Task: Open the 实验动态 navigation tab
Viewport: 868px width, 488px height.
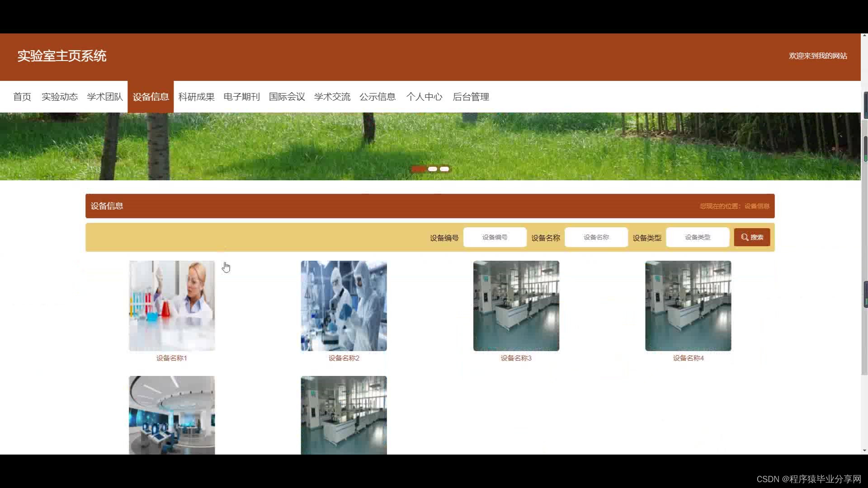Action: coord(60,97)
